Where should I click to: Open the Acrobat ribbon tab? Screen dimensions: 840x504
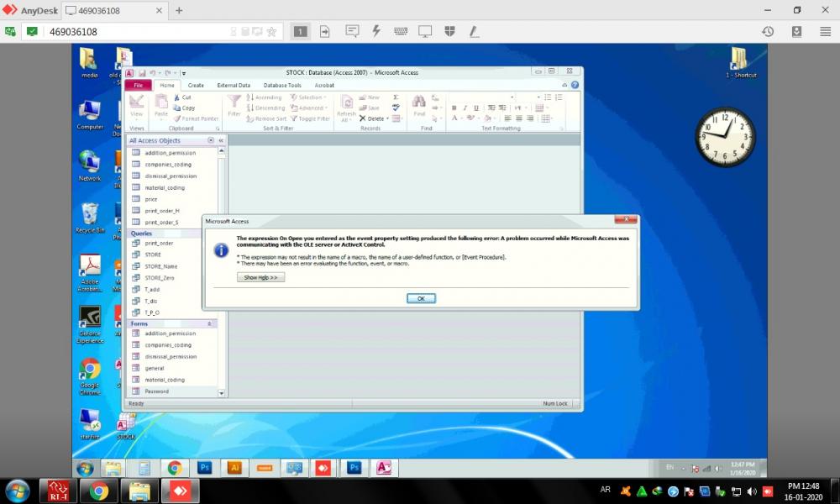[324, 85]
